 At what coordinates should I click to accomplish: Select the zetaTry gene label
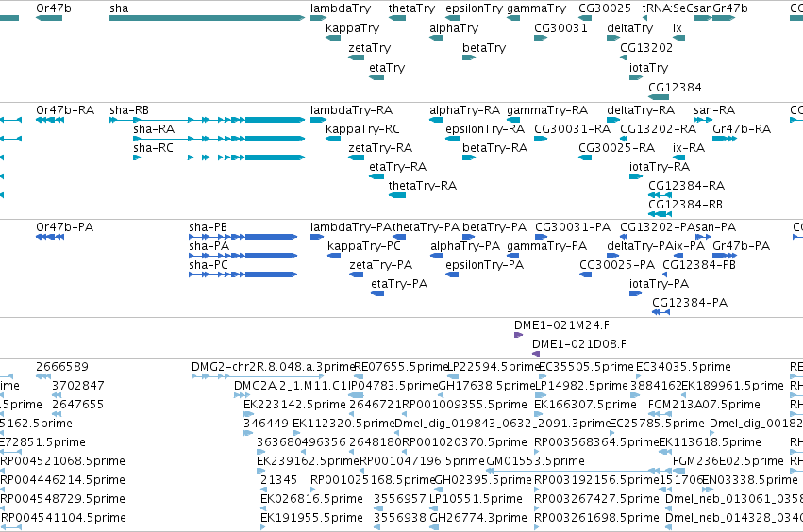point(369,48)
